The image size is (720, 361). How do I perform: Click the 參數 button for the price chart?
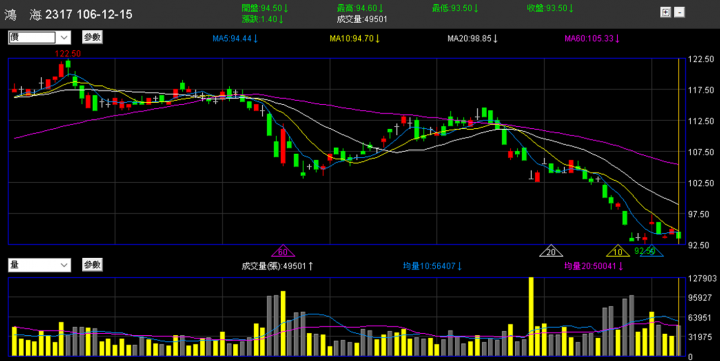tap(92, 37)
